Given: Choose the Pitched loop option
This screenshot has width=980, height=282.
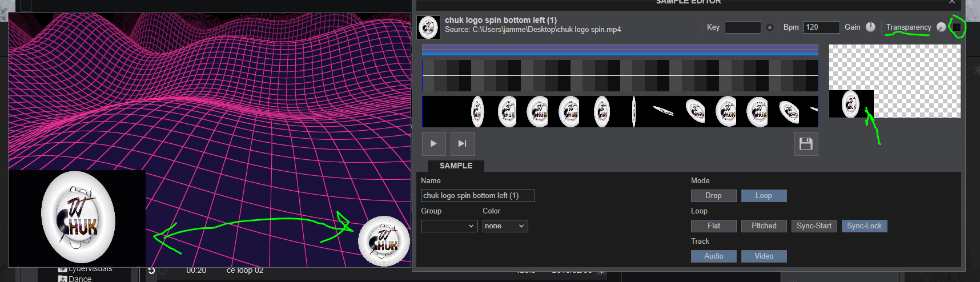Looking at the screenshot, I should point(764,226).
